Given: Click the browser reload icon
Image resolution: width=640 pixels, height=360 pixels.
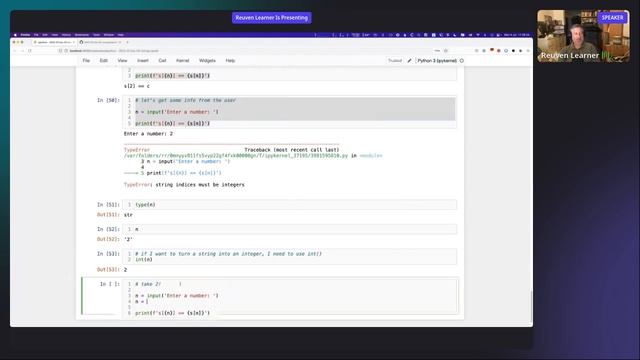Looking at the screenshot, I should (x=30, y=51).
